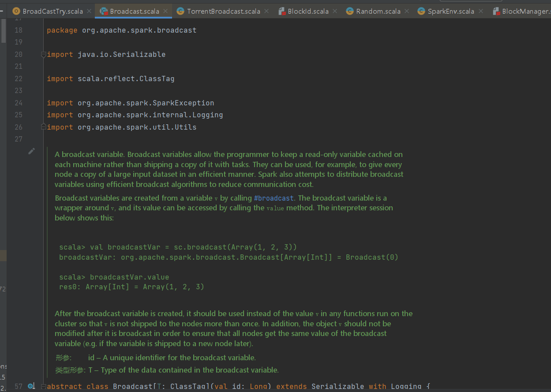This screenshot has height=392, width=551.
Task: Click the Broadcast class name on line 57
Action: pyautogui.click(x=133, y=386)
